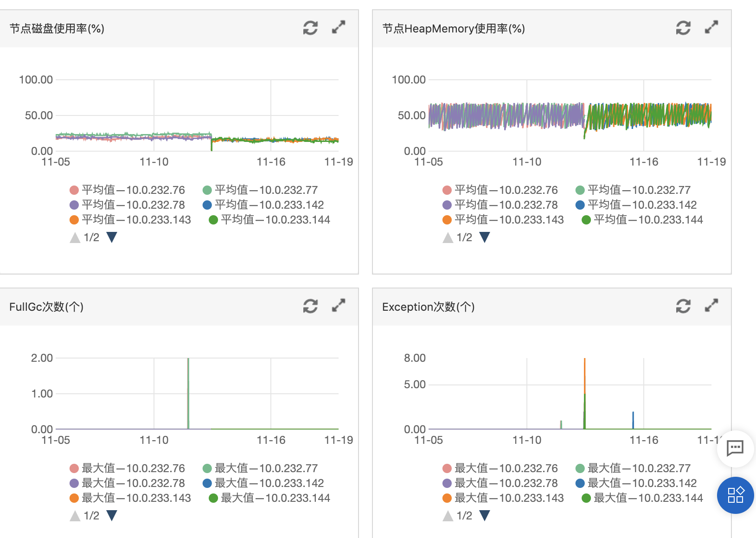Go to next legend page in HeapMemory chart
This screenshot has height=538, width=756.
[x=485, y=237]
